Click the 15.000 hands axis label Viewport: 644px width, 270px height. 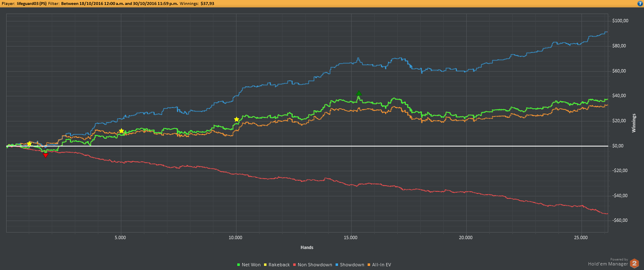[x=351, y=238]
